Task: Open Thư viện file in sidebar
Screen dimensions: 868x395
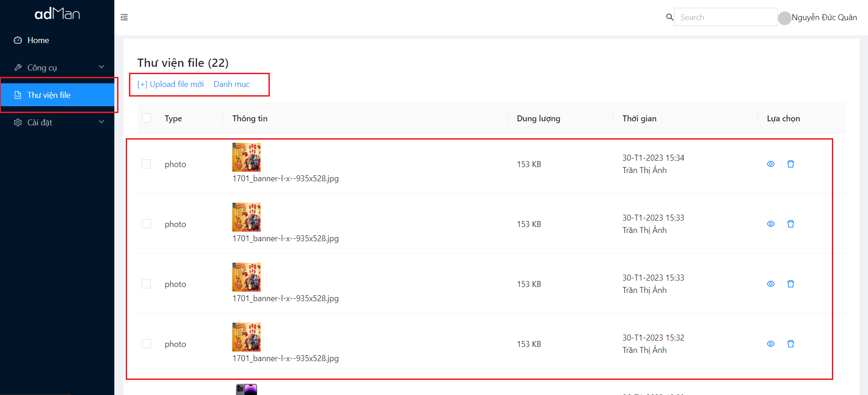Action: [49, 95]
